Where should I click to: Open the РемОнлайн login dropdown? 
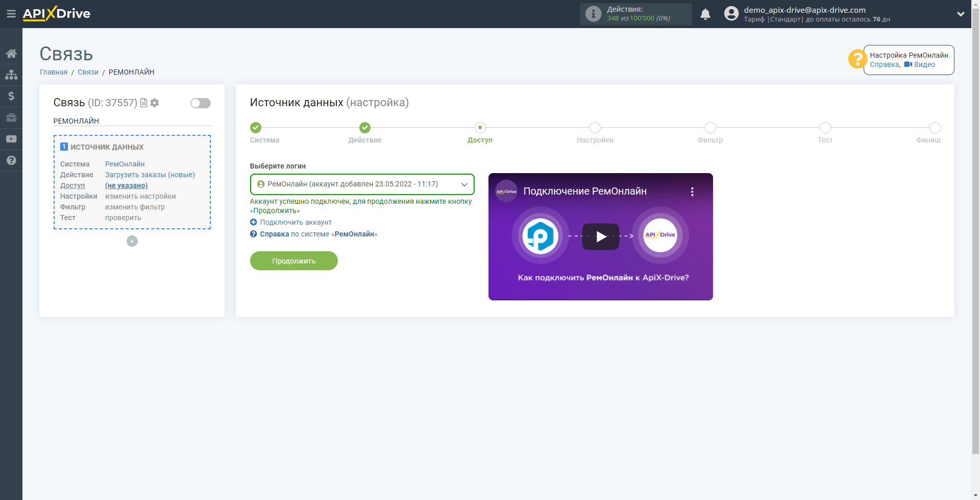pos(362,184)
